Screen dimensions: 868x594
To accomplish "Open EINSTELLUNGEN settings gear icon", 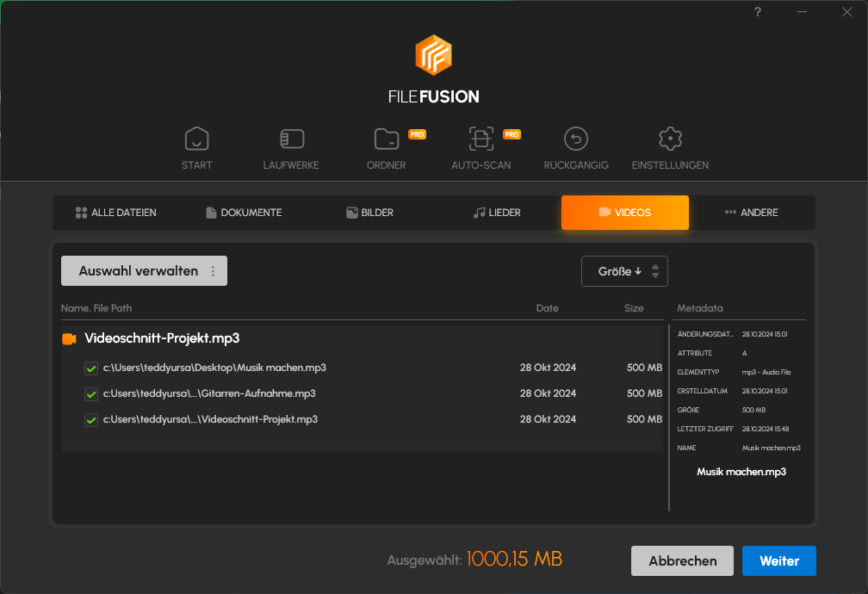I will click(670, 138).
